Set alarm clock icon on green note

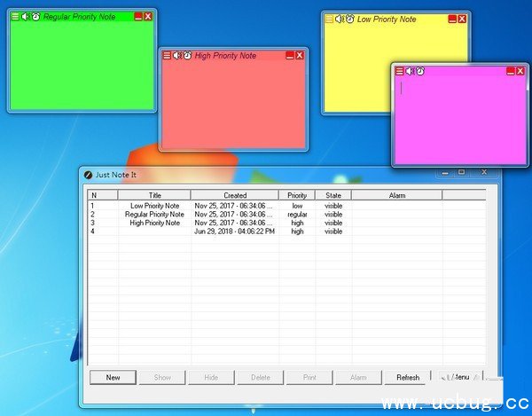click(x=35, y=17)
